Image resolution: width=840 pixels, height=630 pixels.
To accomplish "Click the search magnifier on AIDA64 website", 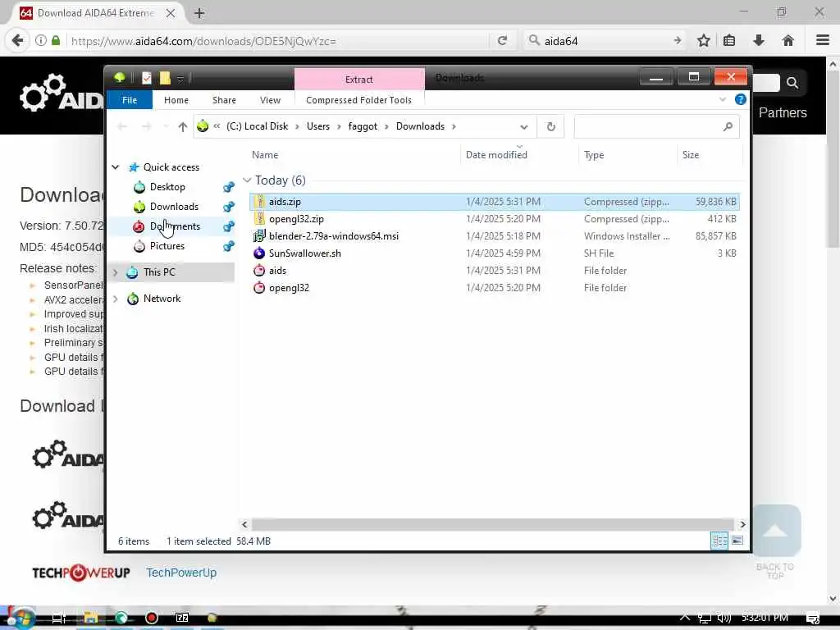I will coord(792,83).
